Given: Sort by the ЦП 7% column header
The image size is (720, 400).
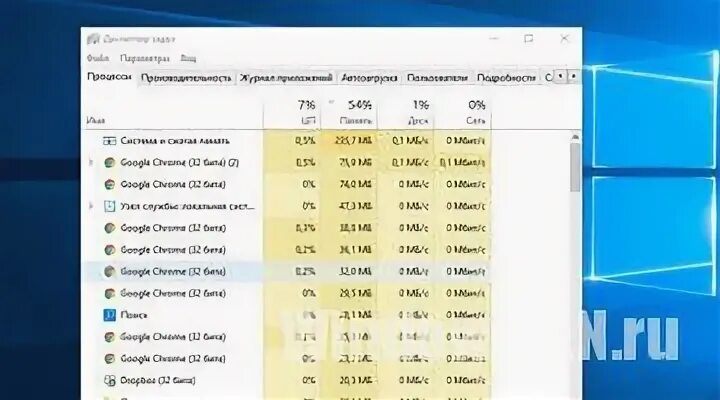Looking at the screenshot, I should point(292,113).
